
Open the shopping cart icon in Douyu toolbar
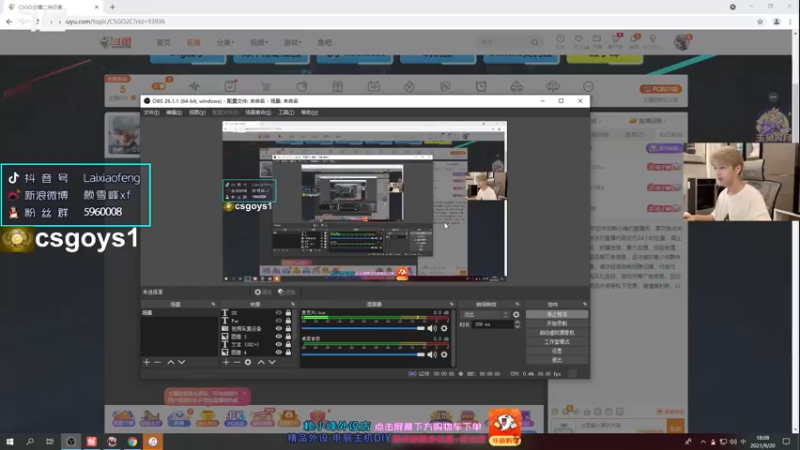pyautogui.click(x=266, y=87)
